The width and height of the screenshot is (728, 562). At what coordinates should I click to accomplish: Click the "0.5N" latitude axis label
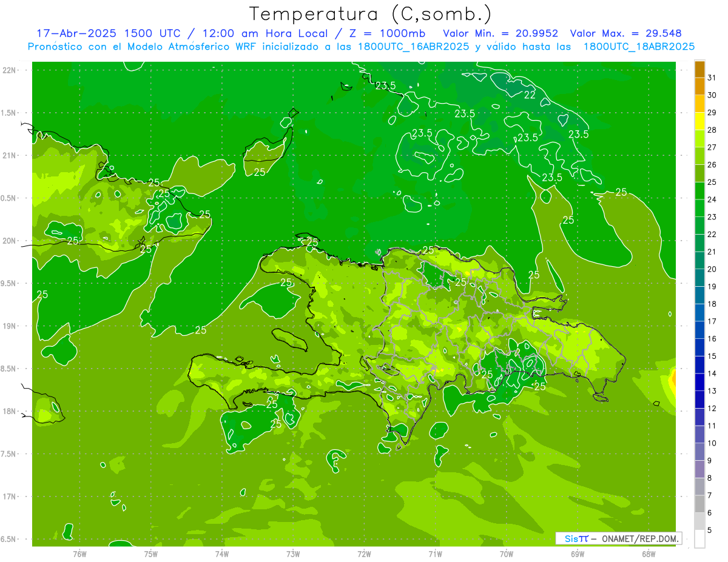(9, 198)
